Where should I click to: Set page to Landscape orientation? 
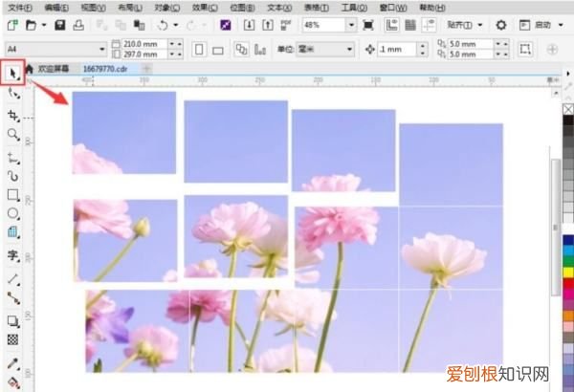pos(218,50)
